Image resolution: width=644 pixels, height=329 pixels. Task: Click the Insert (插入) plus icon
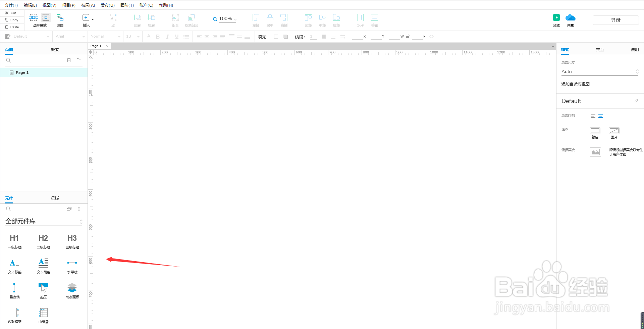(x=86, y=17)
